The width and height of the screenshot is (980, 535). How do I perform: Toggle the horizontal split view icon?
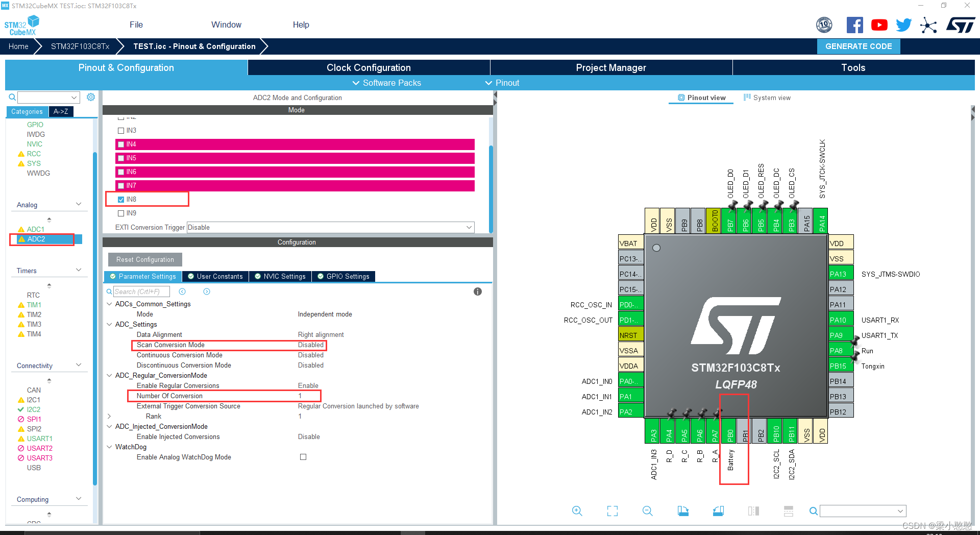pos(789,511)
